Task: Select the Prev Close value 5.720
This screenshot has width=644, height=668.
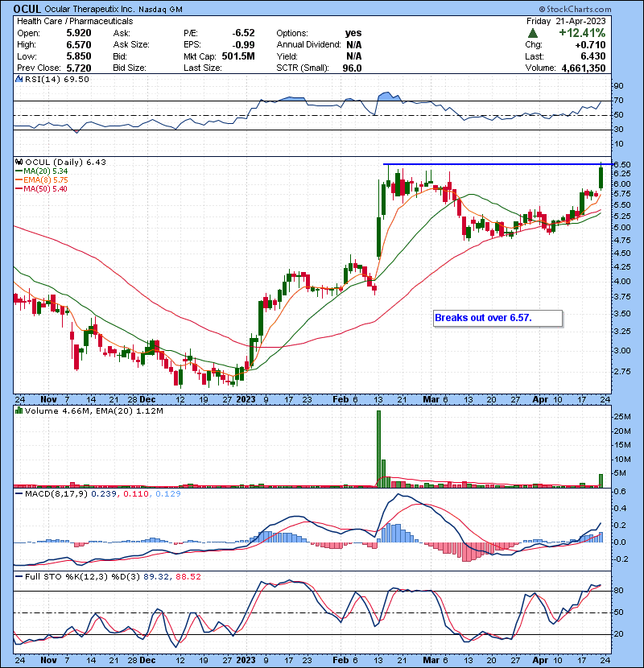Action: [x=79, y=68]
